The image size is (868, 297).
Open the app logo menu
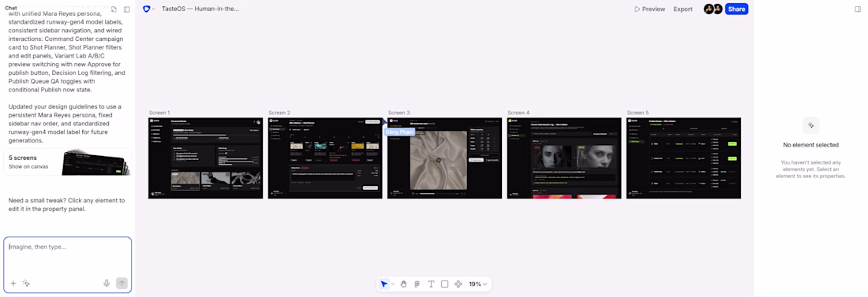click(148, 9)
